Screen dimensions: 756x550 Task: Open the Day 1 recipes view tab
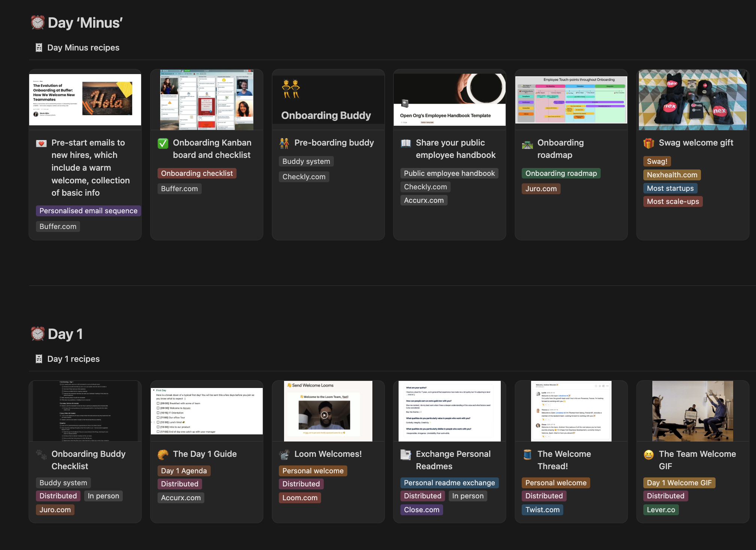tap(73, 359)
